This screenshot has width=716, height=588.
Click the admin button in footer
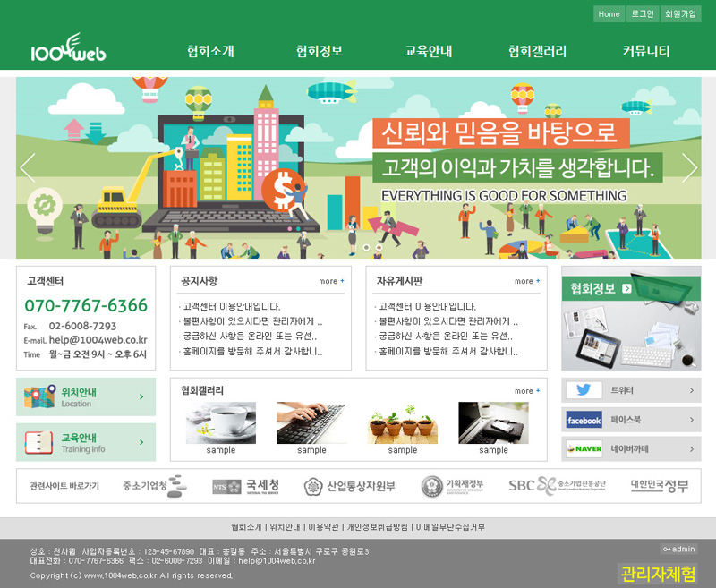pyautogui.click(x=678, y=549)
